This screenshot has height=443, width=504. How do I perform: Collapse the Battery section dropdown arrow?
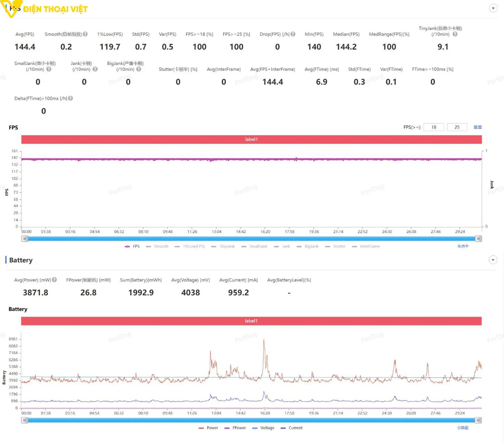[x=493, y=260]
